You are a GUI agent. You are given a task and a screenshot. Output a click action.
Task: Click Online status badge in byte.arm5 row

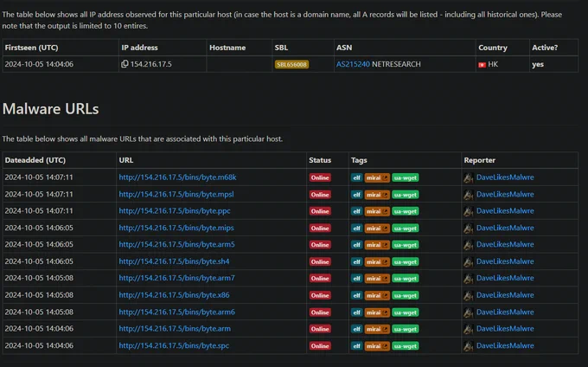(x=320, y=245)
